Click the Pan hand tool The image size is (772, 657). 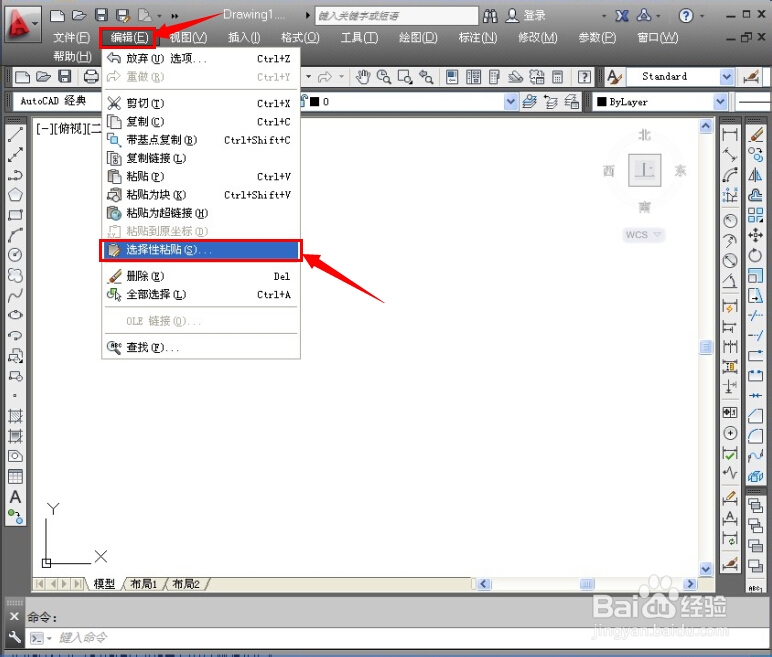coord(363,77)
